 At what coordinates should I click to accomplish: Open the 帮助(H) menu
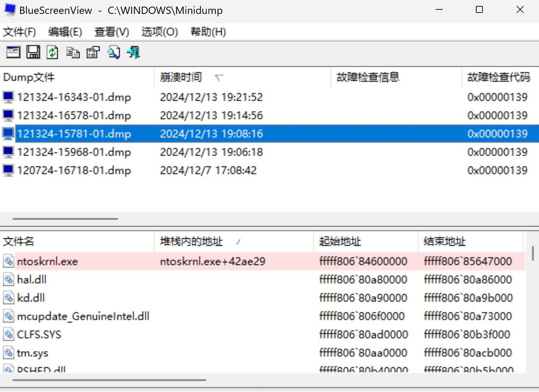point(208,32)
